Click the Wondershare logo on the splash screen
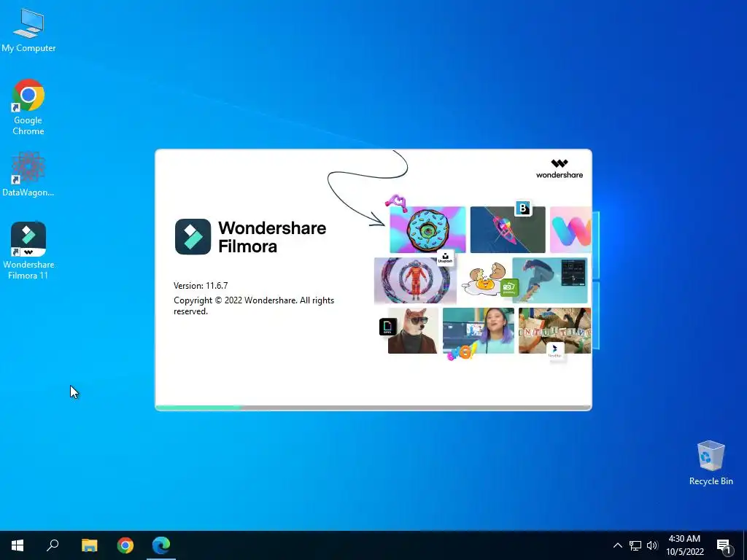The width and height of the screenshot is (747, 560). click(560, 169)
